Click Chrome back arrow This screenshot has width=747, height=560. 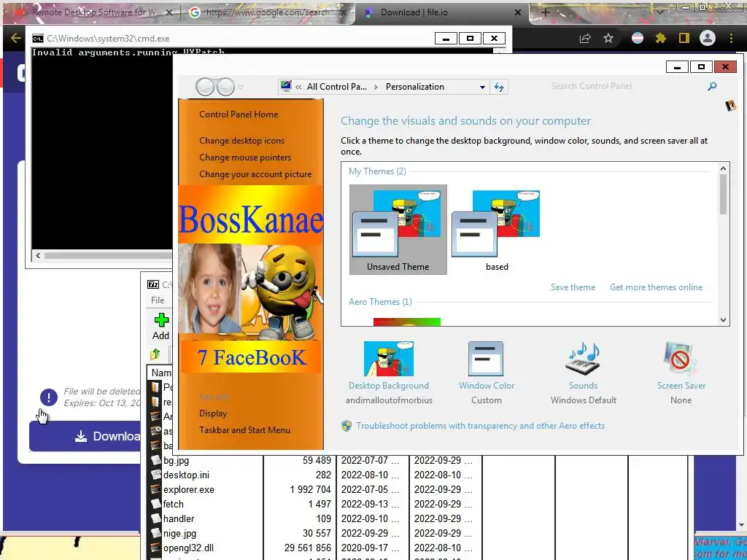pos(16,38)
